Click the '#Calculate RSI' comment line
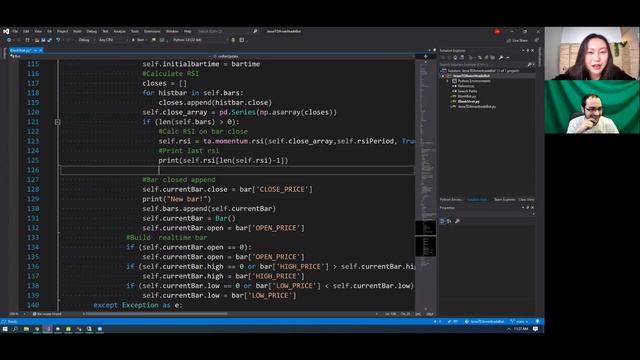The height and width of the screenshot is (360, 640). (171, 74)
